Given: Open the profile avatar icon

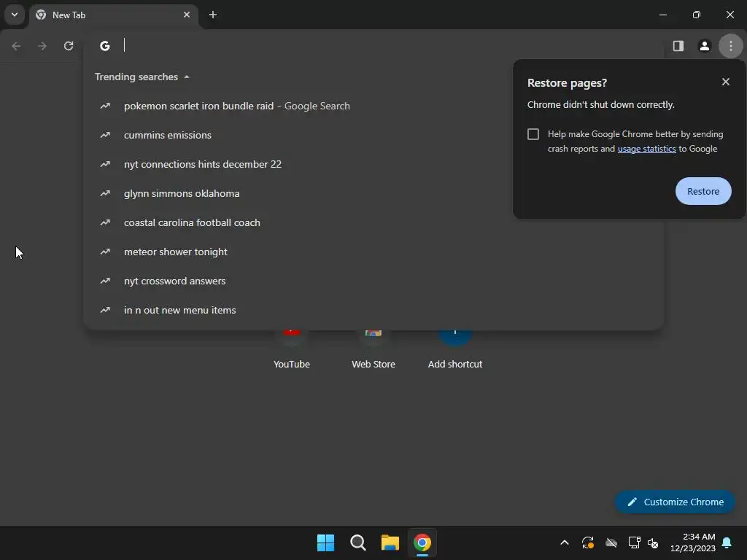Looking at the screenshot, I should (x=705, y=46).
